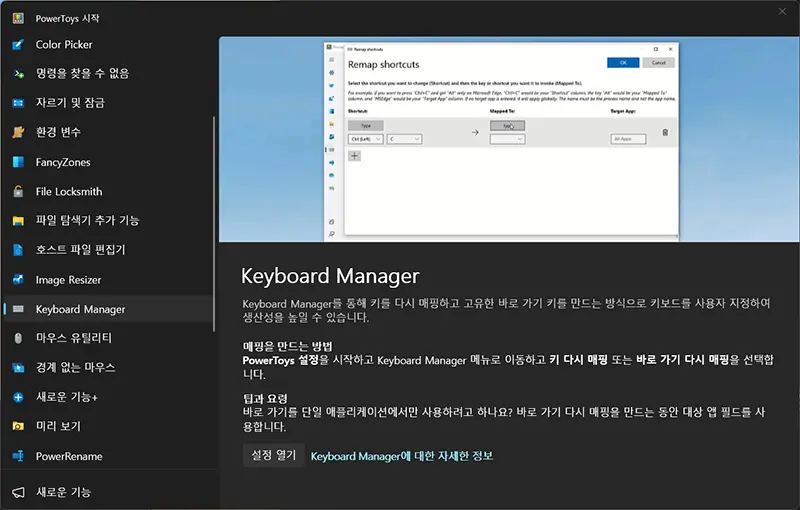The image size is (800, 510).
Task: Open 새로운 기능 at sidebar bottom
Action: click(x=108, y=492)
